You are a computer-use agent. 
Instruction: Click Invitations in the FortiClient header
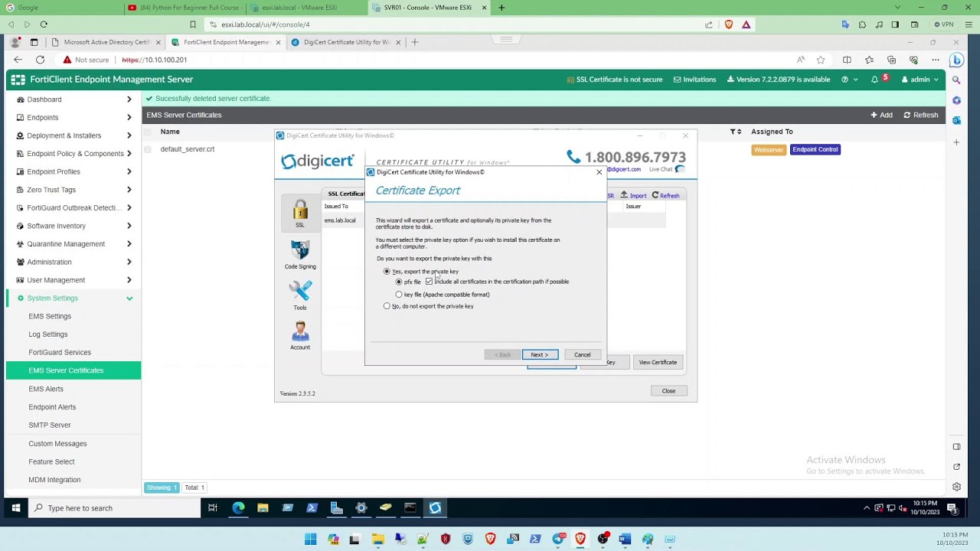(694, 80)
